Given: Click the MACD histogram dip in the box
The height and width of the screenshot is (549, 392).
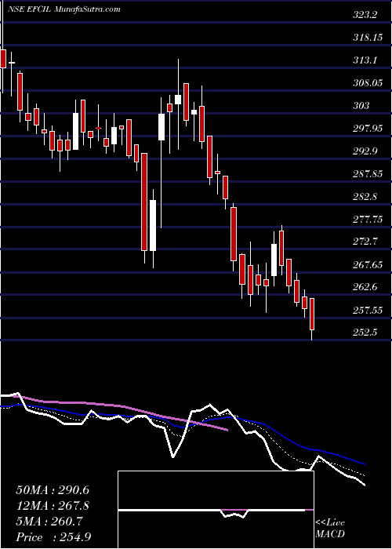Looking at the screenshot, I should 234,514.
